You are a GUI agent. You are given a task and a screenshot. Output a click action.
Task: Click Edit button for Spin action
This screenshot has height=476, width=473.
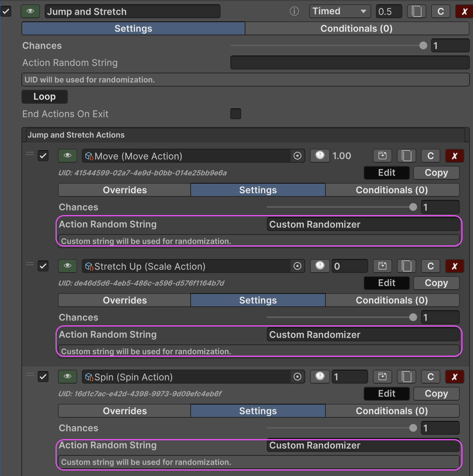click(x=386, y=394)
